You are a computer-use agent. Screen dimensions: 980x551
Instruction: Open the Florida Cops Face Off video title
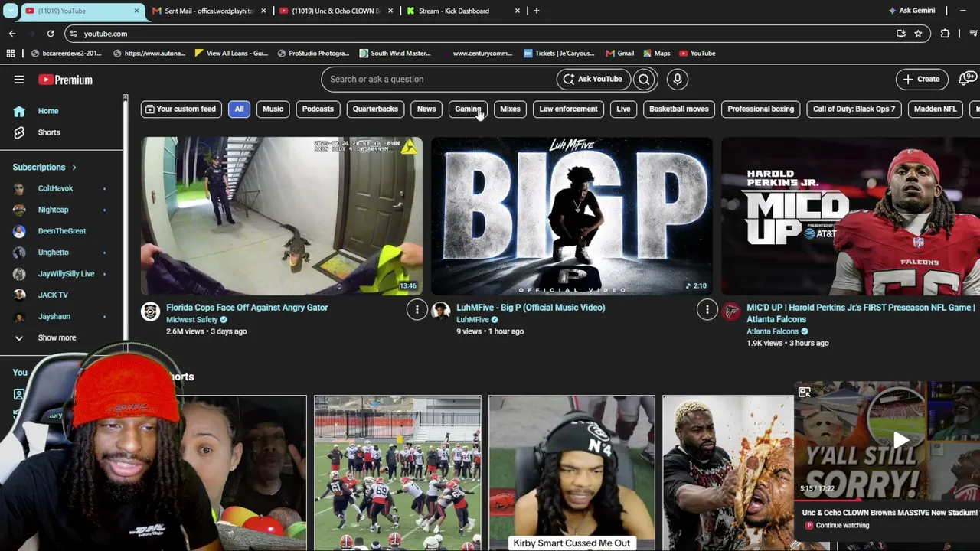pos(247,308)
